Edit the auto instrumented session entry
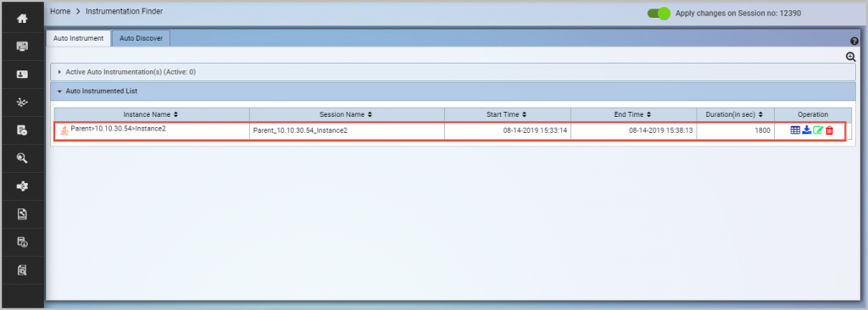Image resolution: width=868 pixels, height=310 pixels. [818, 130]
